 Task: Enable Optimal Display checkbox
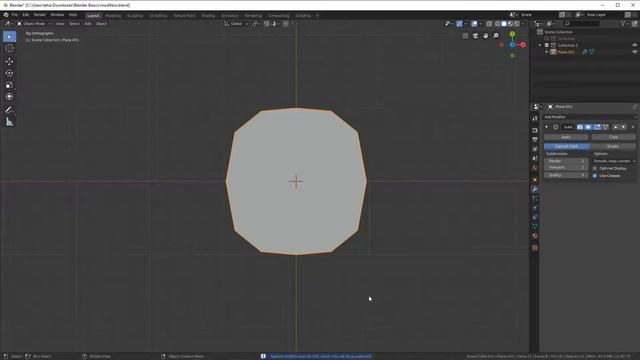[x=595, y=168]
